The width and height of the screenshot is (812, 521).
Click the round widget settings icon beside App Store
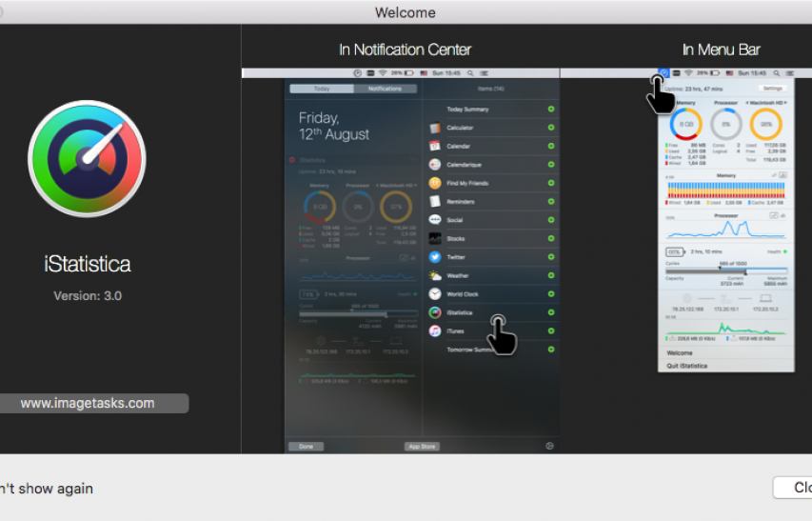pos(549,446)
